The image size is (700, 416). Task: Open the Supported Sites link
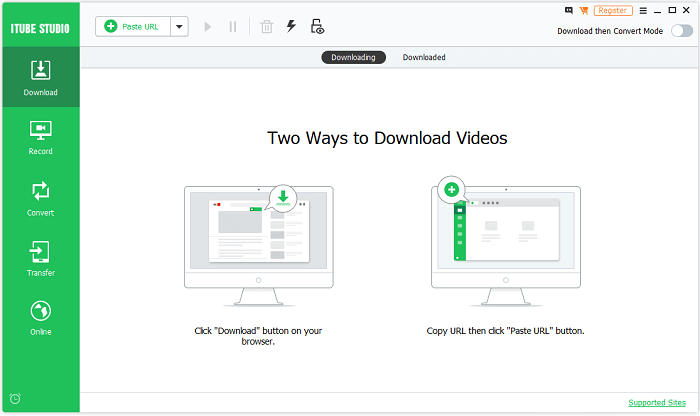(x=658, y=402)
